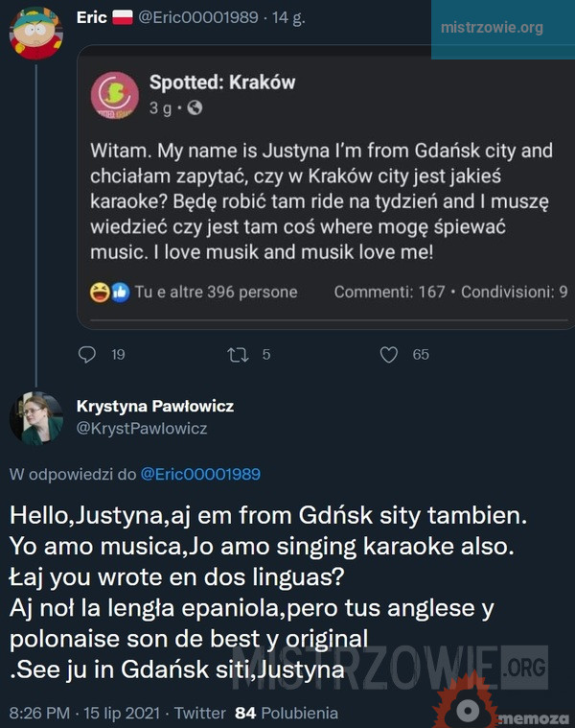The width and height of the screenshot is (575, 728).
Task: Like Eric's tweet with the heart icon
Action: 389,355
